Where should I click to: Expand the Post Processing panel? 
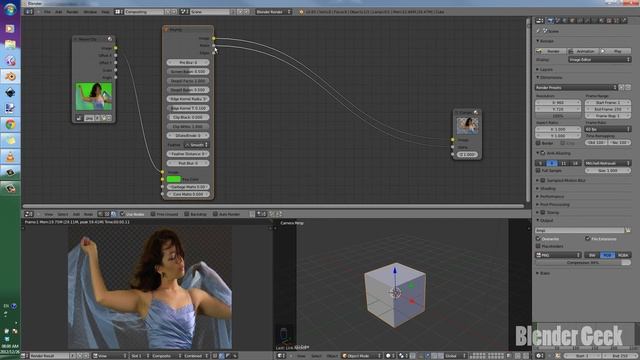(538, 204)
